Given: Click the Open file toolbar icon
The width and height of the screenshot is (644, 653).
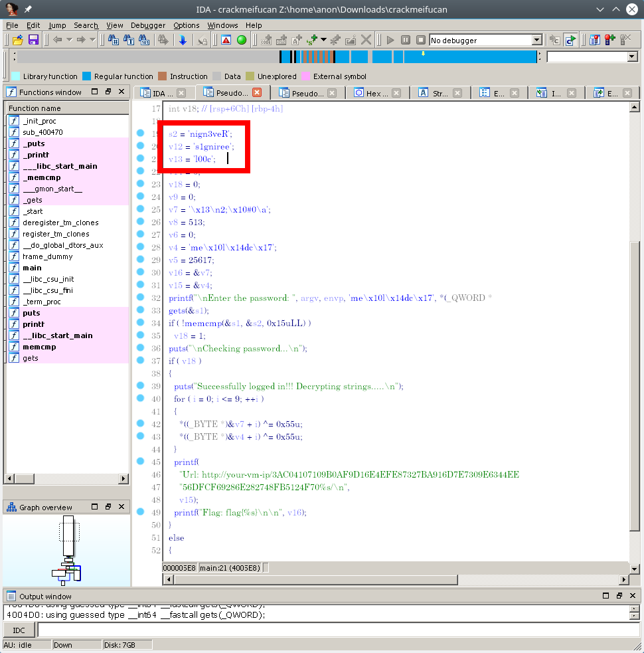Looking at the screenshot, I should (x=18, y=40).
